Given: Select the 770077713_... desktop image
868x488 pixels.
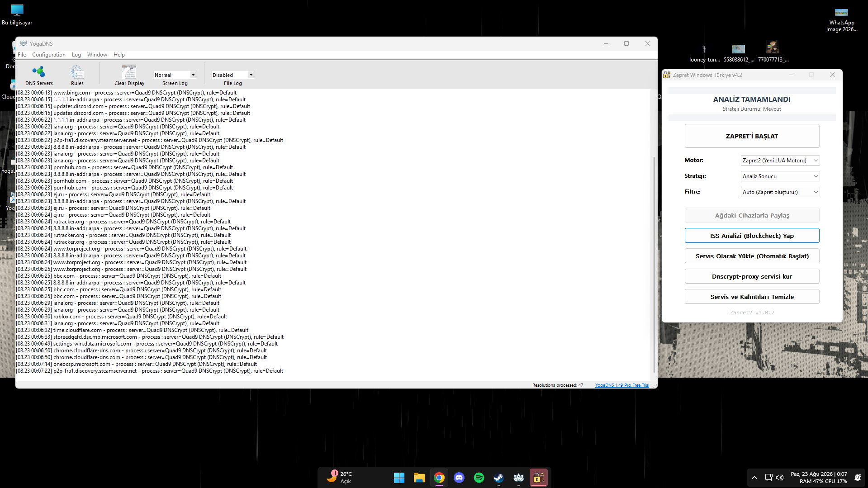Looking at the screenshot, I should point(773,52).
